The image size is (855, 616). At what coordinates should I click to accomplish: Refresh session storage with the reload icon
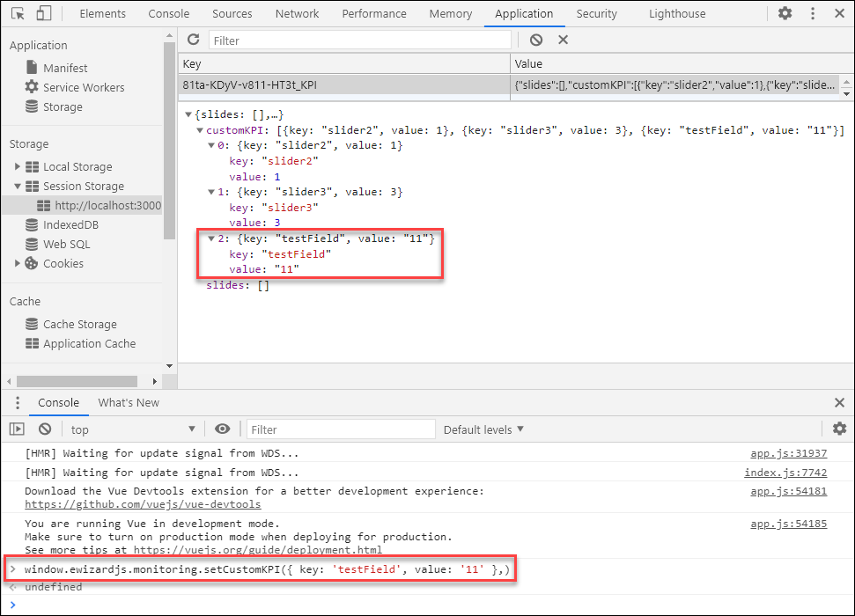coord(193,39)
